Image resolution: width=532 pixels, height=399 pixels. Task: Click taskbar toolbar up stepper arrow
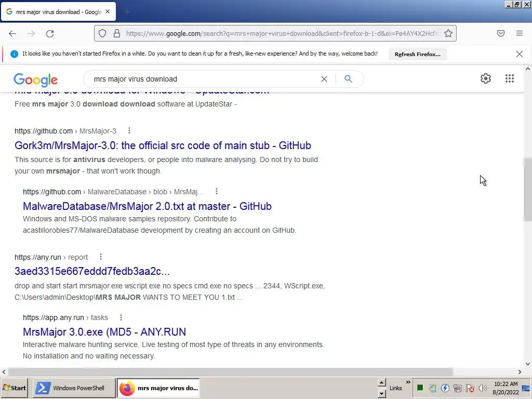point(382,383)
